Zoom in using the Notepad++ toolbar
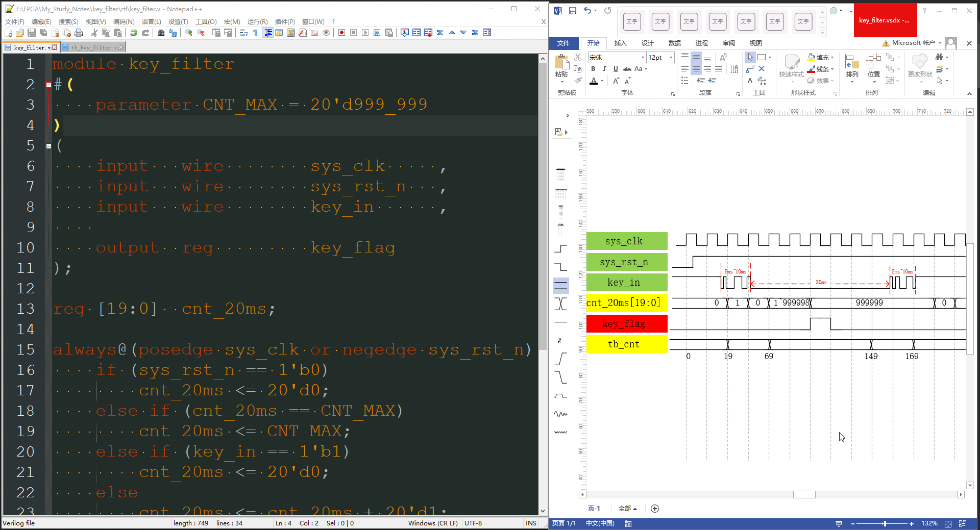 [189, 33]
